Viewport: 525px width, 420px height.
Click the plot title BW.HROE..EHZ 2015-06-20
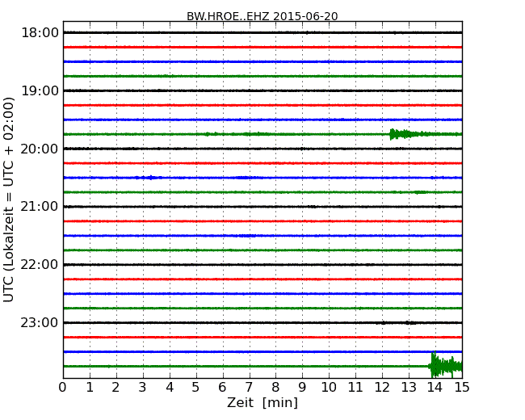point(262,16)
